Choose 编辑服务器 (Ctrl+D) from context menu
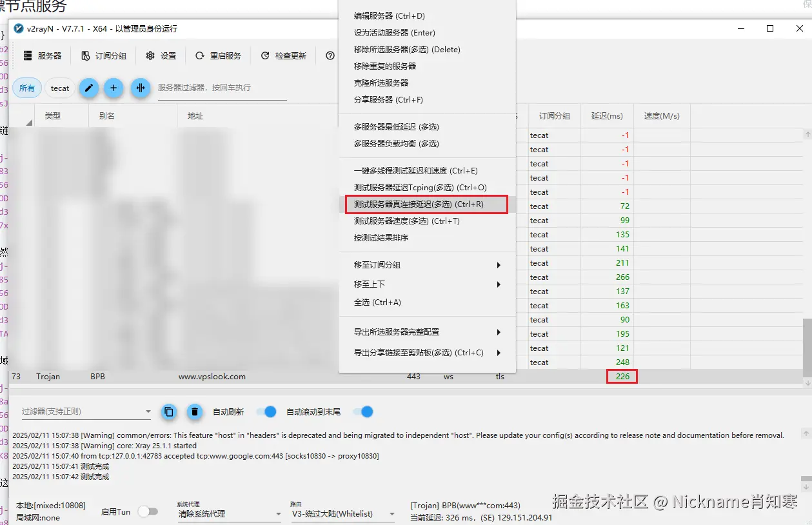 coord(427,16)
